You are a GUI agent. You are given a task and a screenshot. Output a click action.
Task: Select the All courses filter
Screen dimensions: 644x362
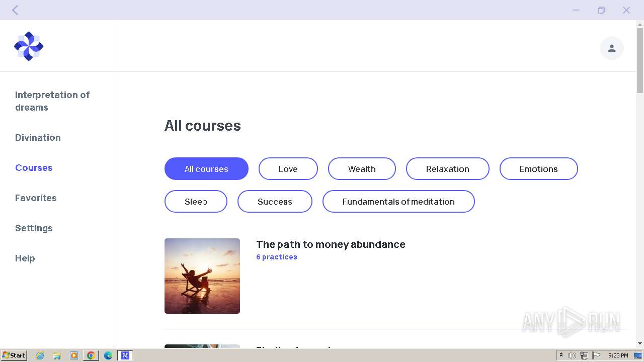pos(206,169)
